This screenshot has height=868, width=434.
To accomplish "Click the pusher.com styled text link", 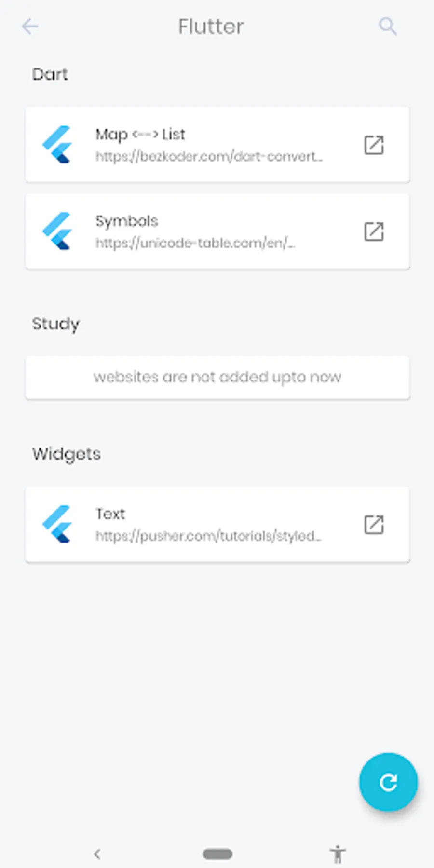I will [208, 536].
